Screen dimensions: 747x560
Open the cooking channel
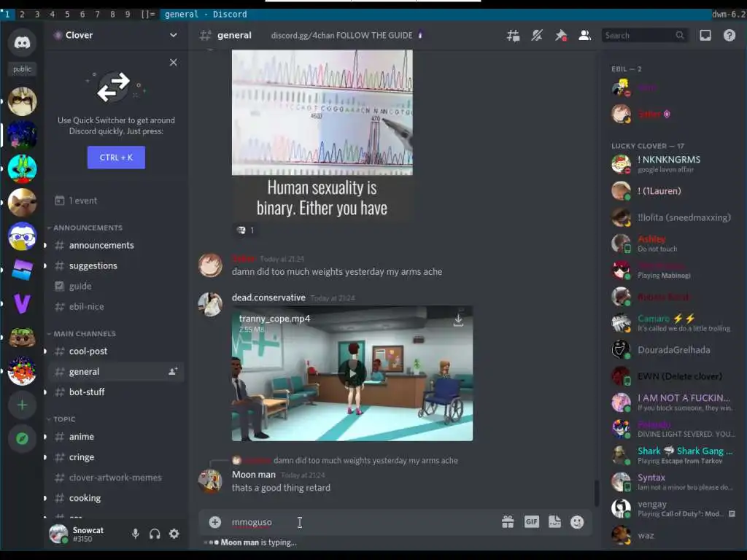(x=116, y=498)
